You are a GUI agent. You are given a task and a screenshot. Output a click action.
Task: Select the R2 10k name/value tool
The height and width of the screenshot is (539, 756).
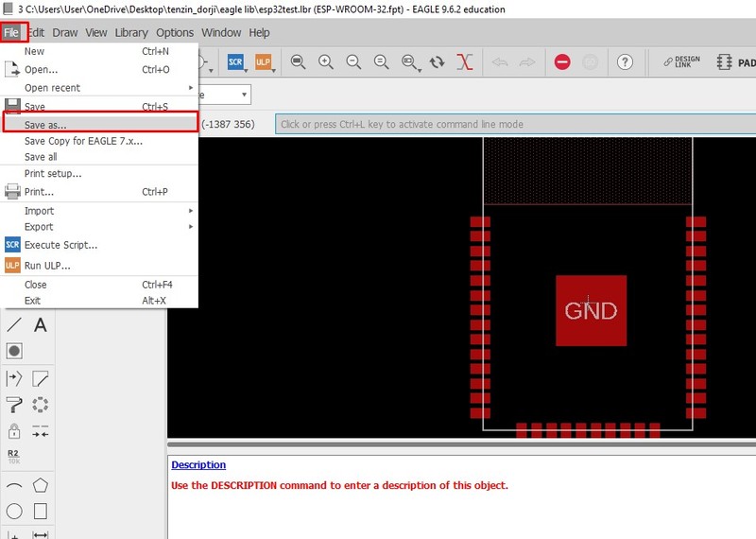pyautogui.click(x=13, y=456)
